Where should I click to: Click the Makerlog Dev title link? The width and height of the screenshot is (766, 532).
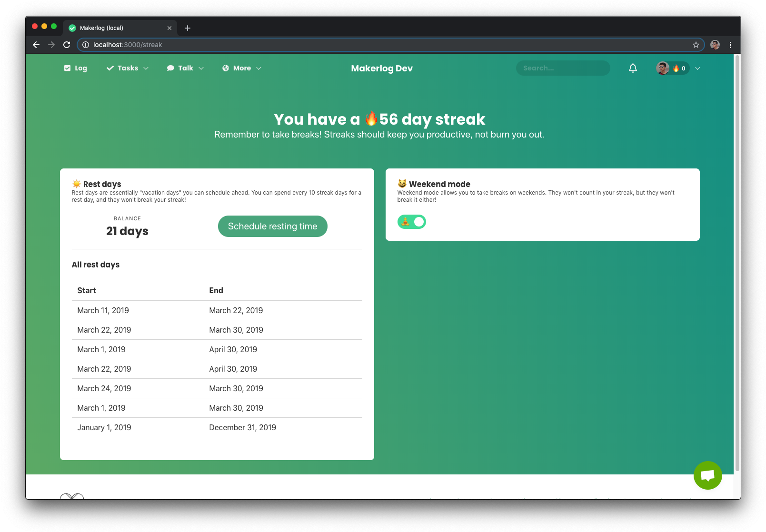pos(382,68)
